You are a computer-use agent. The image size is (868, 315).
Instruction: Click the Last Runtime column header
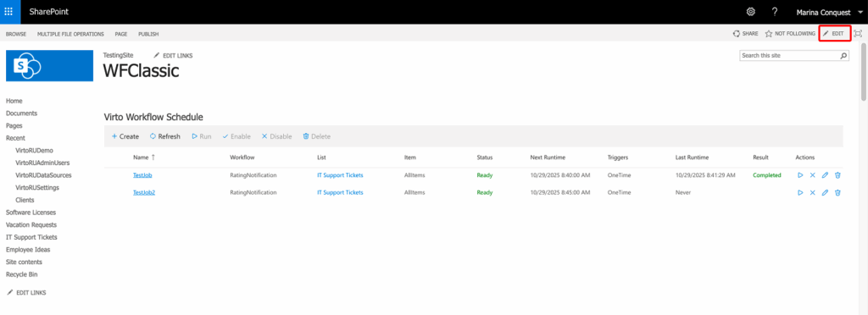(692, 157)
